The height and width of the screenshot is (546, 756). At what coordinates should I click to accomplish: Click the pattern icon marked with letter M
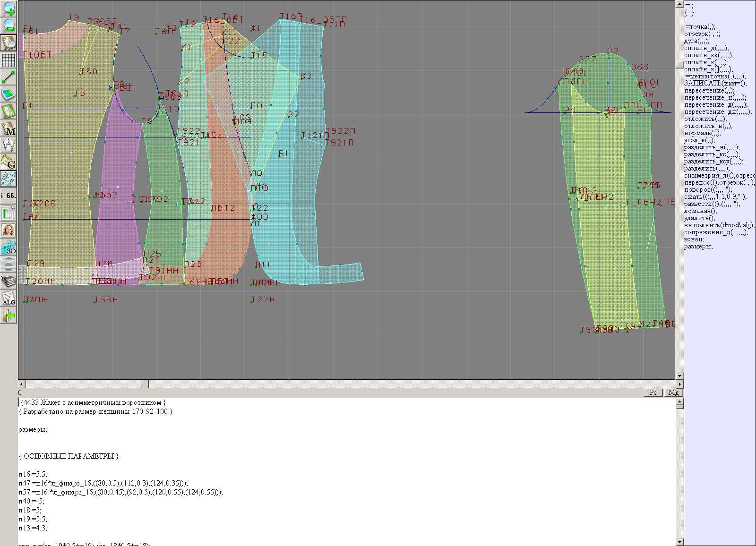[x=9, y=128]
